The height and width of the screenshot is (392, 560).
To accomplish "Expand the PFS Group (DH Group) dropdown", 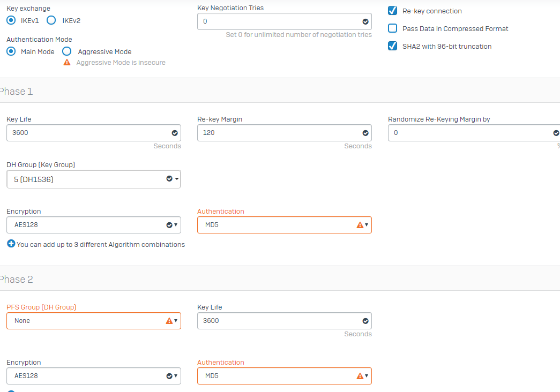I will [94, 321].
